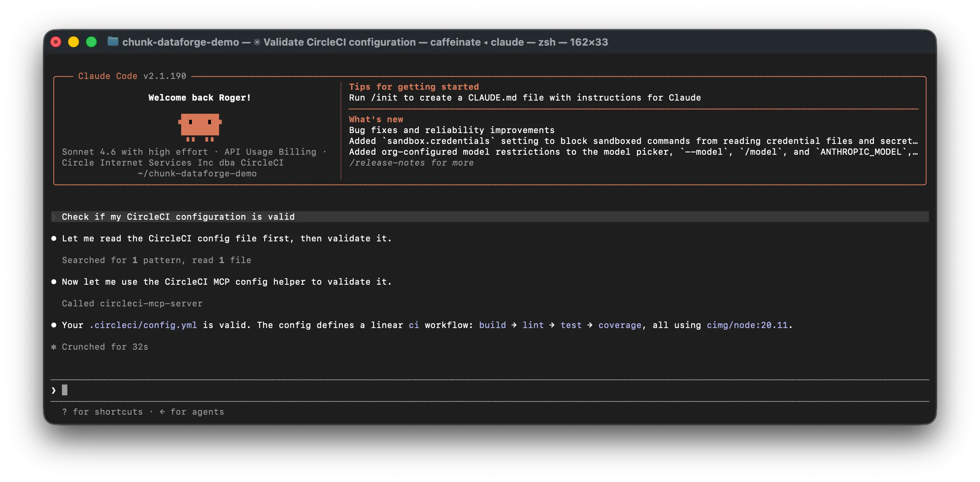This screenshot has height=482, width=980.
Task: Click the 'coverage' job name
Action: 620,325
